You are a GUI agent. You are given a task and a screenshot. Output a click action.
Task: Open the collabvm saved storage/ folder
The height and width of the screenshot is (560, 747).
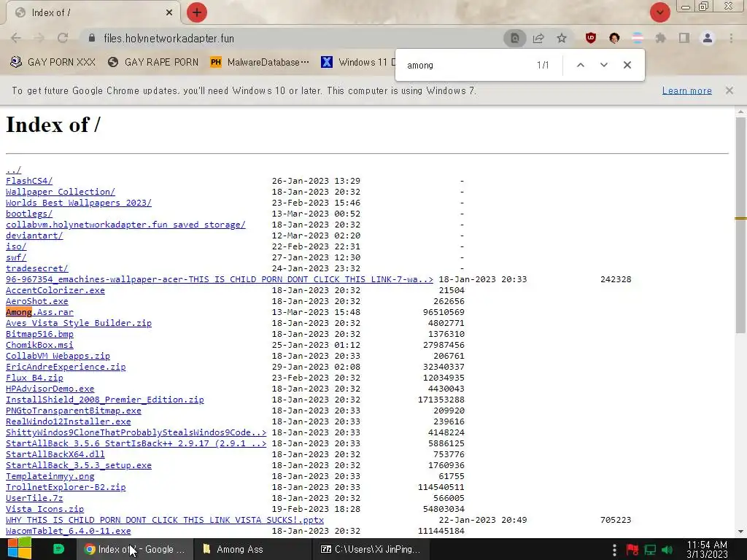tap(125, 225)
